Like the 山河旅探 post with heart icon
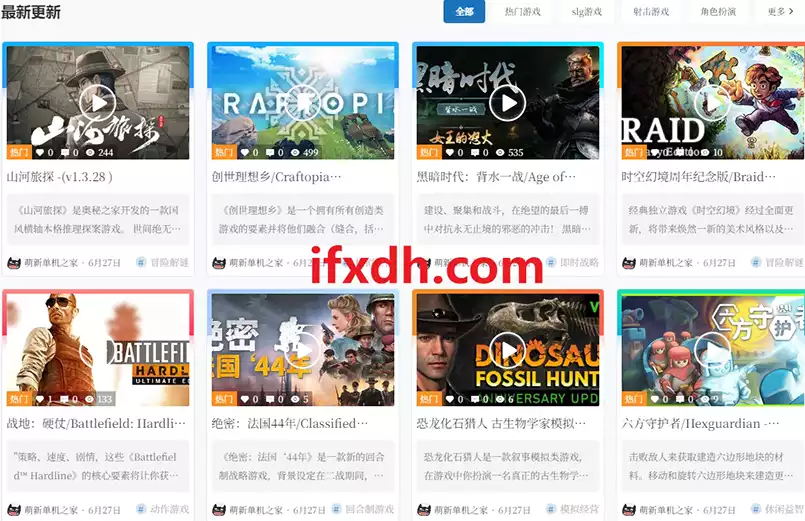 (40, 152)
